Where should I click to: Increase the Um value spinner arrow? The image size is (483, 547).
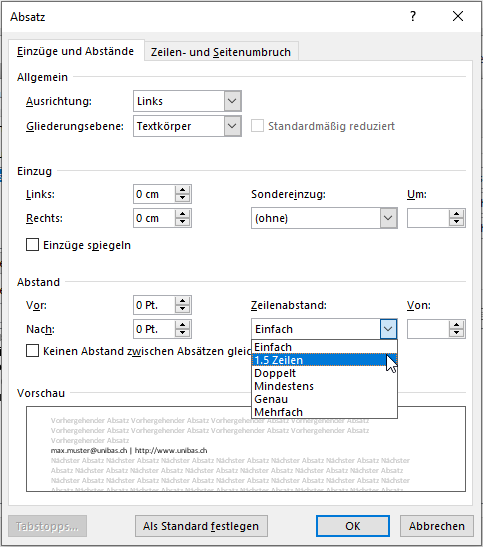(456, 214)
